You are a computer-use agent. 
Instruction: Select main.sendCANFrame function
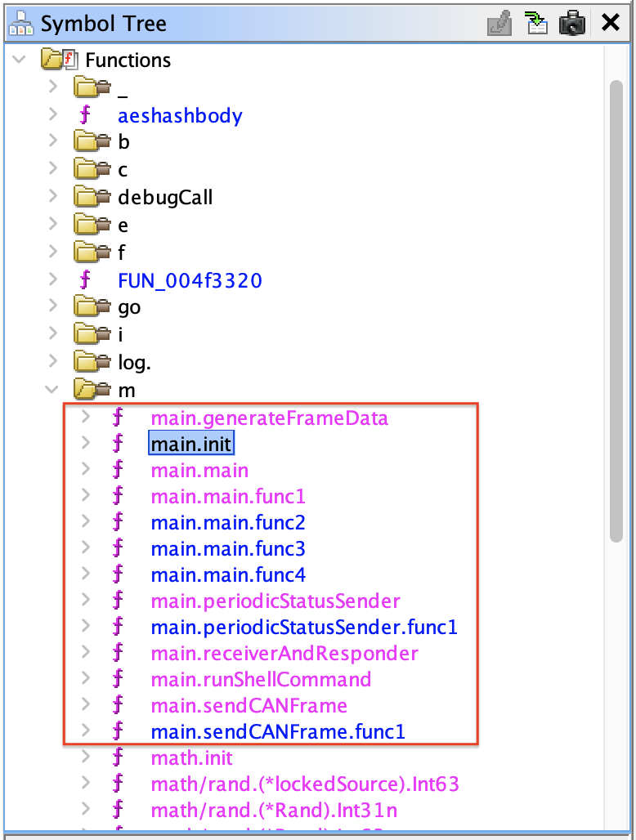pyautogui.click(x=249, y=706)
